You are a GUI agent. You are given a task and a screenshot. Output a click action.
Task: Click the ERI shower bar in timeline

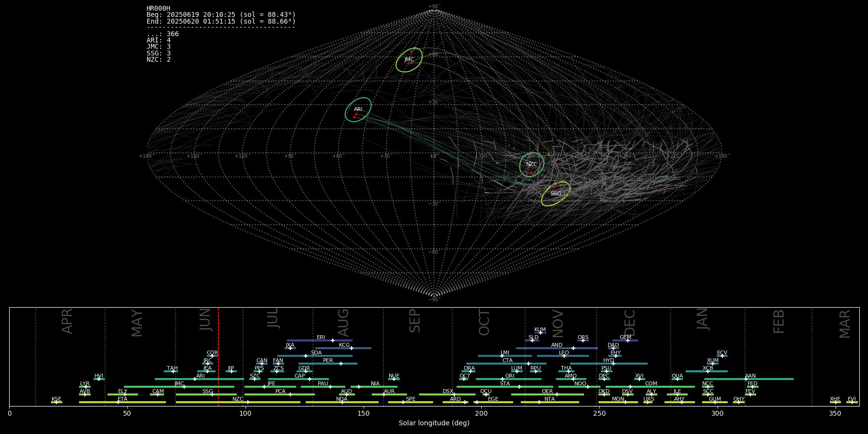(320, 340)
